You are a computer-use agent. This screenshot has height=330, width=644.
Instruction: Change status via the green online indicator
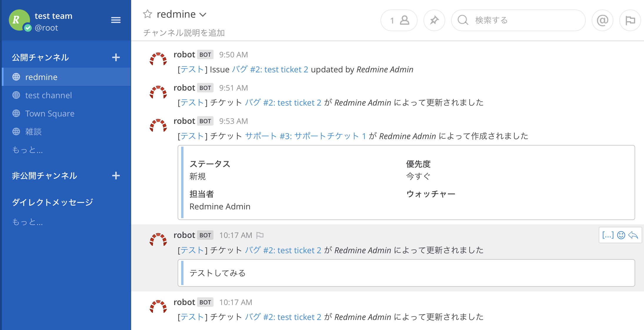click(x=28, y=27)
